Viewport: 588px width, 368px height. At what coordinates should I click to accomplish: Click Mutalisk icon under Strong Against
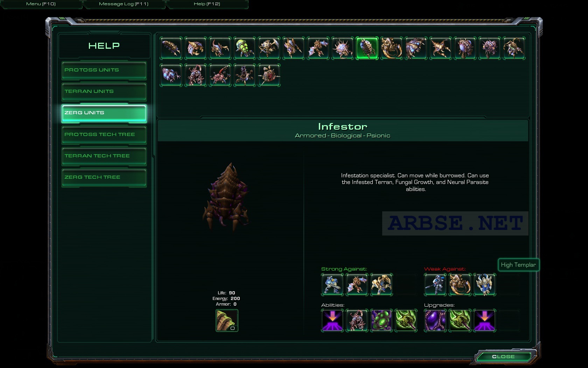point(357,285)
